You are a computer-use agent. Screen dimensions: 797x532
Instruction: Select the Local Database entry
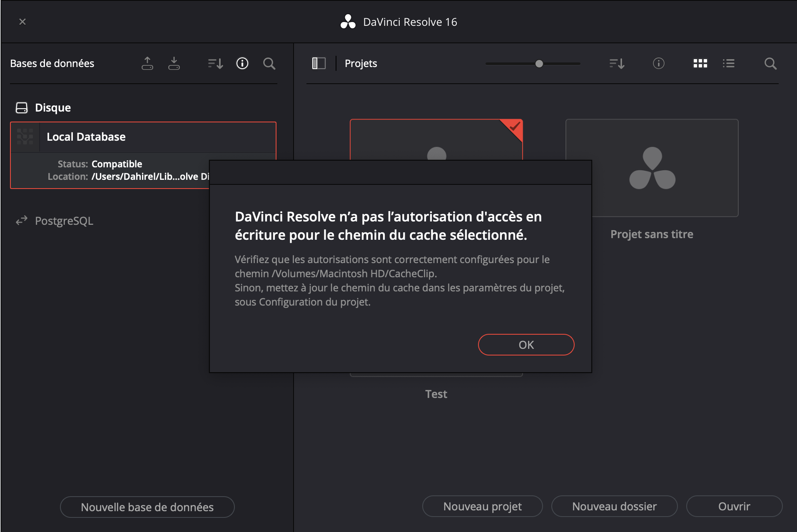86,137
